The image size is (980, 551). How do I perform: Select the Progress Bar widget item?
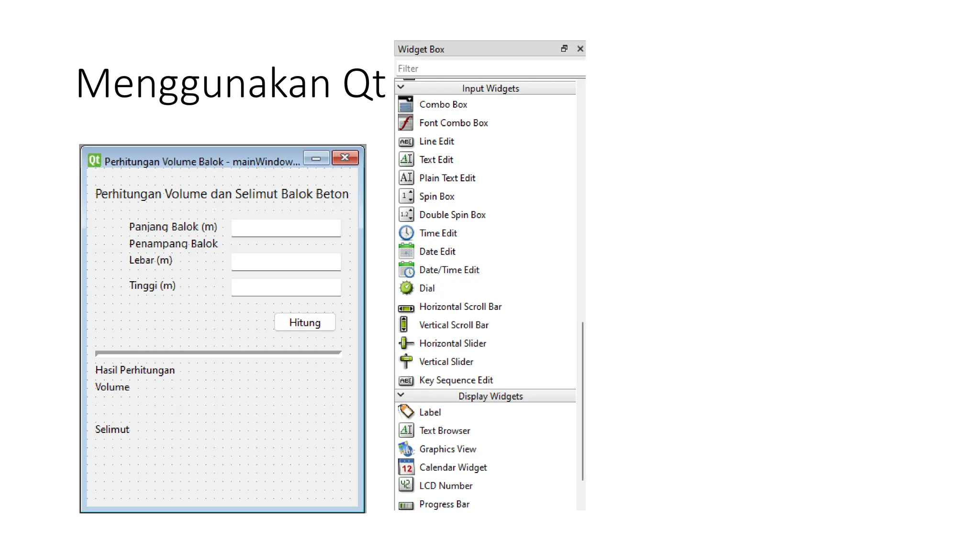click(444, 504)
